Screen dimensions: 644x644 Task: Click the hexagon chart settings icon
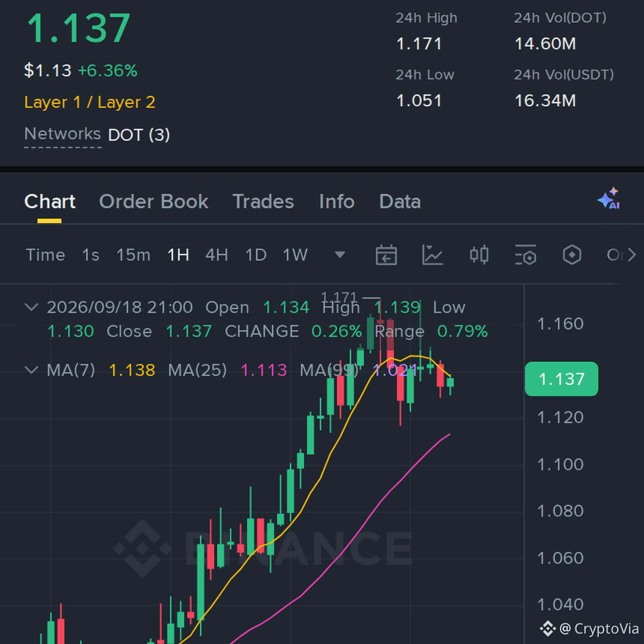point(572,255)
